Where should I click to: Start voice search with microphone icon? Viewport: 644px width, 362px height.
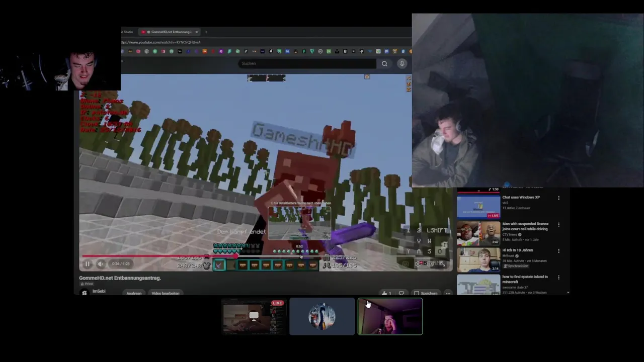pyautogui.click(x=402, y=63)
